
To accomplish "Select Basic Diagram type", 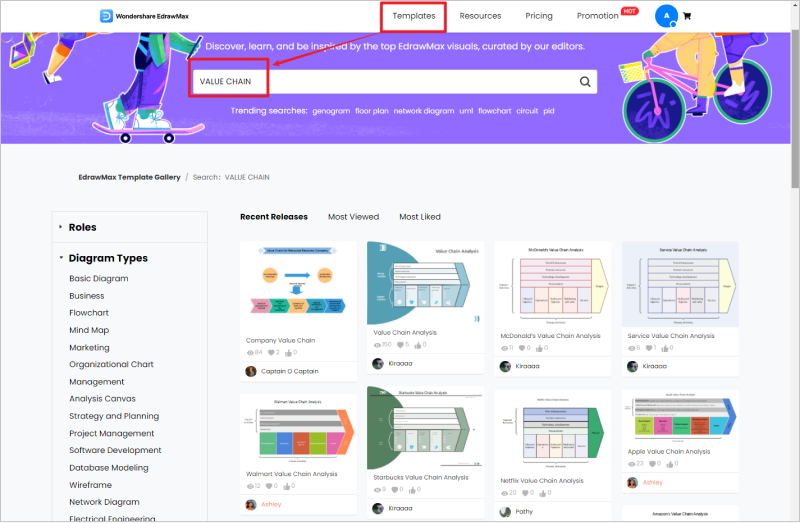I will pyautogui.click(x=98, y=279).
